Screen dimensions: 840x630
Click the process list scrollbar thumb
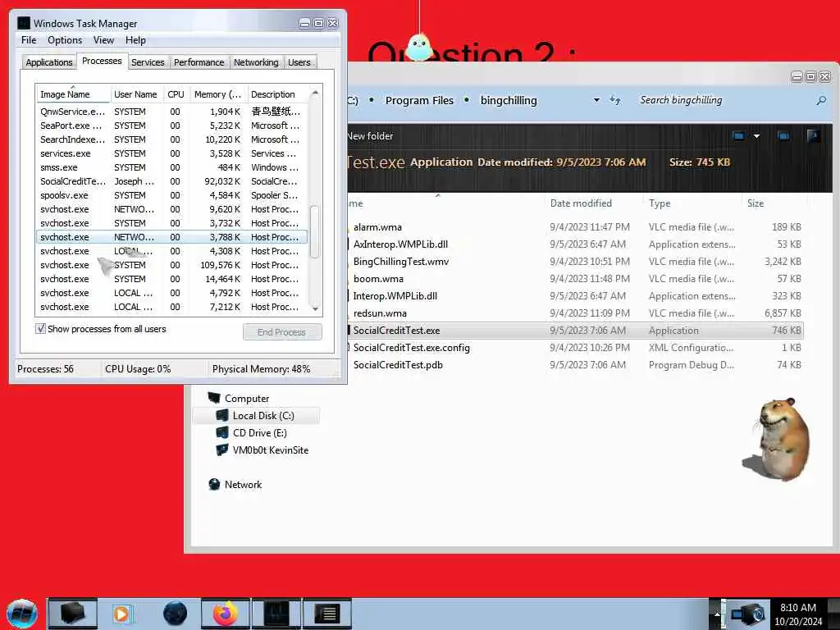tap(315, 231)
